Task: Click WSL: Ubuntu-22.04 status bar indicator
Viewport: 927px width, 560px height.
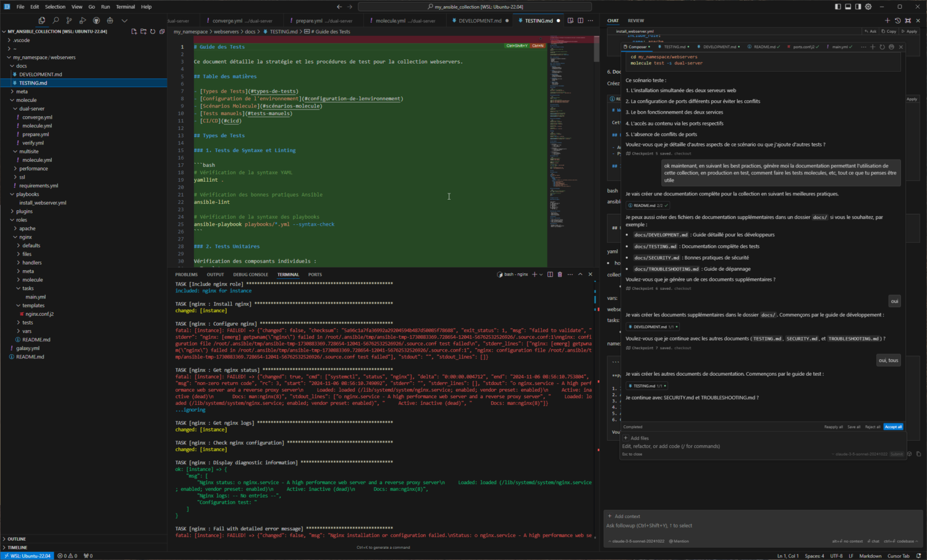Action: [27, 556]
